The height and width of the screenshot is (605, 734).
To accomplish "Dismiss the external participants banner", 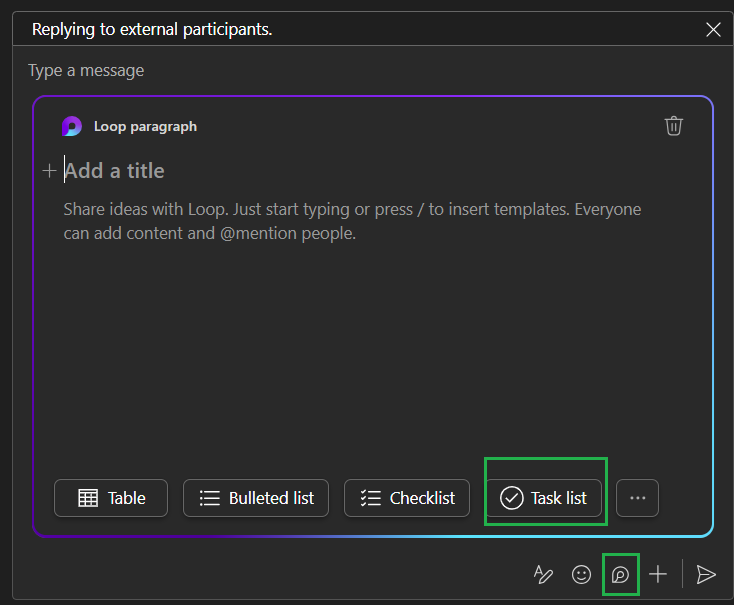I will 713,30.
